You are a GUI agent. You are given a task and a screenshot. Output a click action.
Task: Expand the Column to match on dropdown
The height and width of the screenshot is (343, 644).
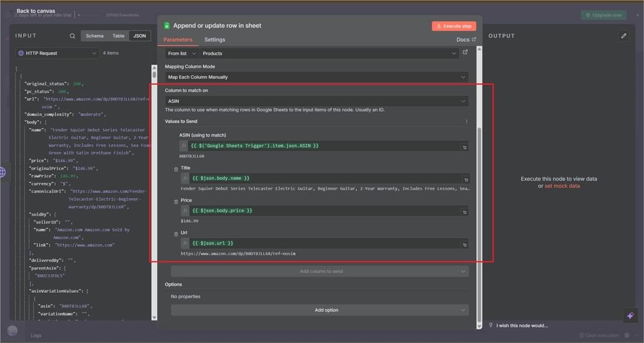pos(316,102)
